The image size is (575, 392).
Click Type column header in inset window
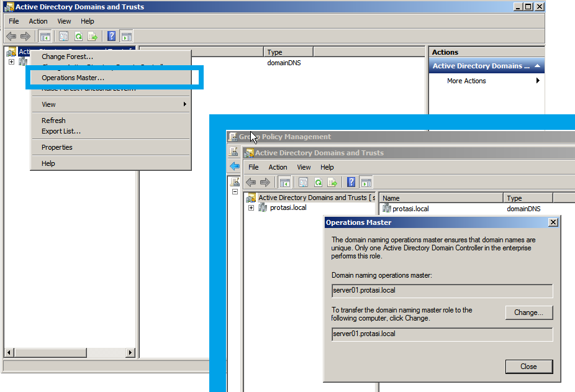coord(528,198)
